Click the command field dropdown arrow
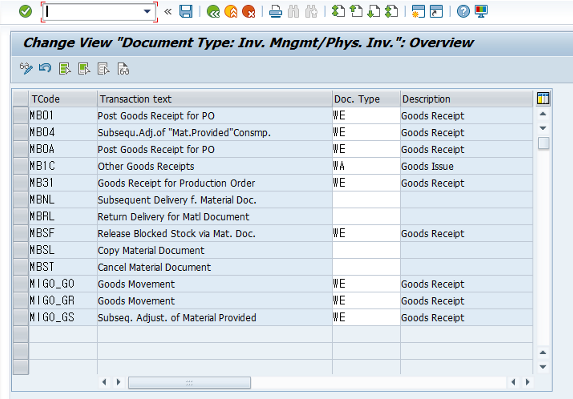Screen dimensions: 573x399 (147, 12)
